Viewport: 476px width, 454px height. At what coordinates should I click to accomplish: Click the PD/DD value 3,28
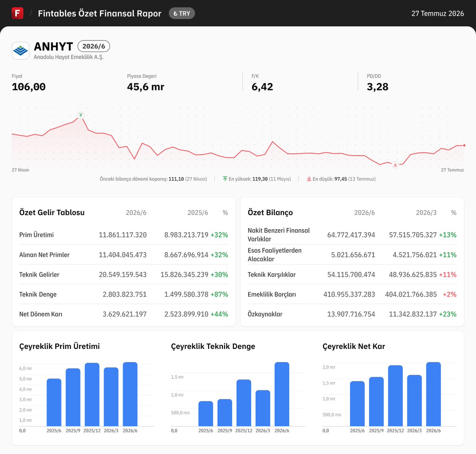pyautogui.click(x=378, y=87)
